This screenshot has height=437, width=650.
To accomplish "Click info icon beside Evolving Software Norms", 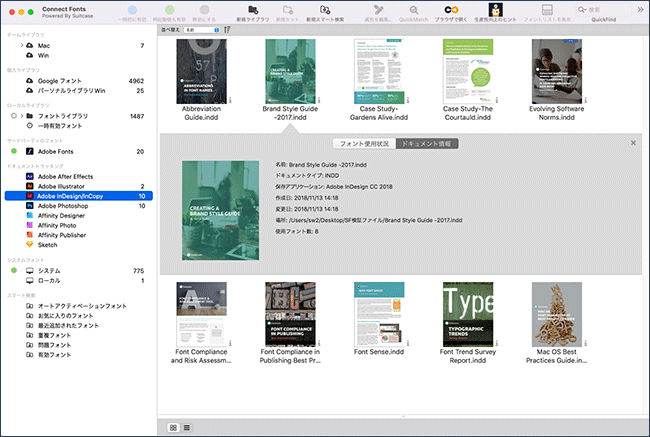I will click(x=586, y=100).
